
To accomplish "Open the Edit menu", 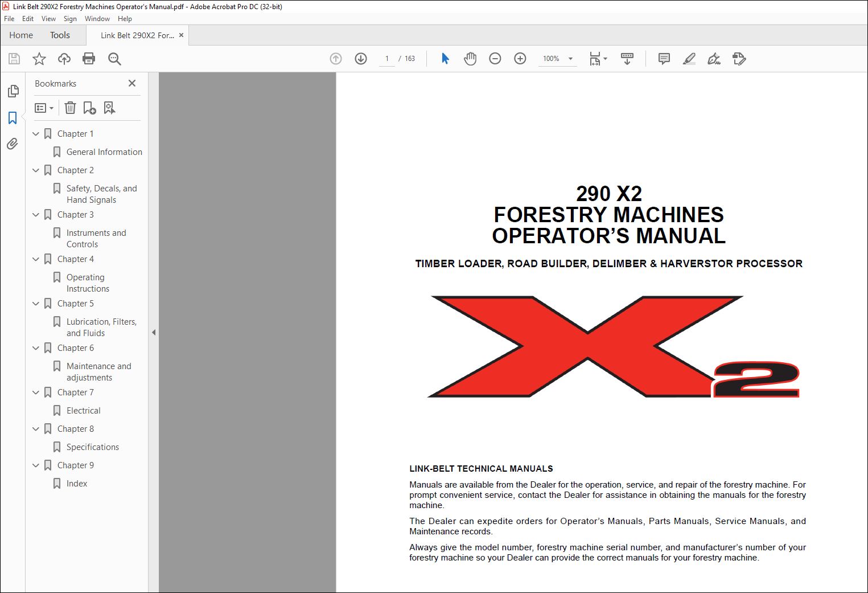I will tap(28, 19).
